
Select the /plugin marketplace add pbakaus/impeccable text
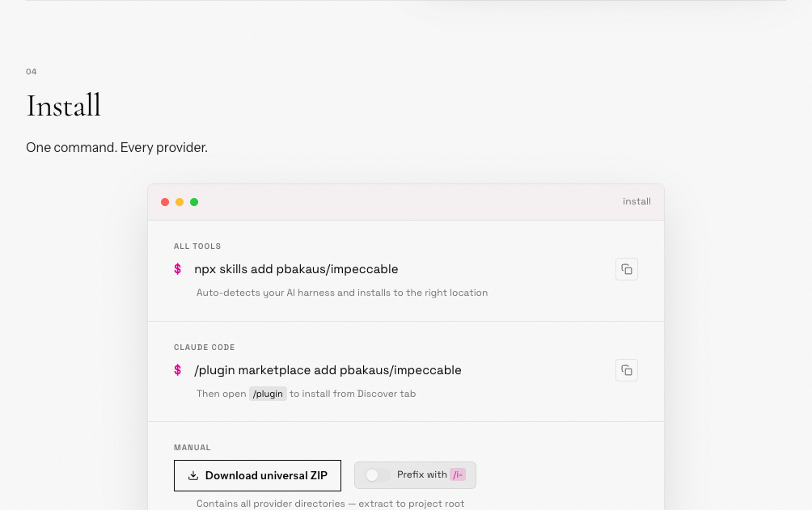click(x=328, y=370)
